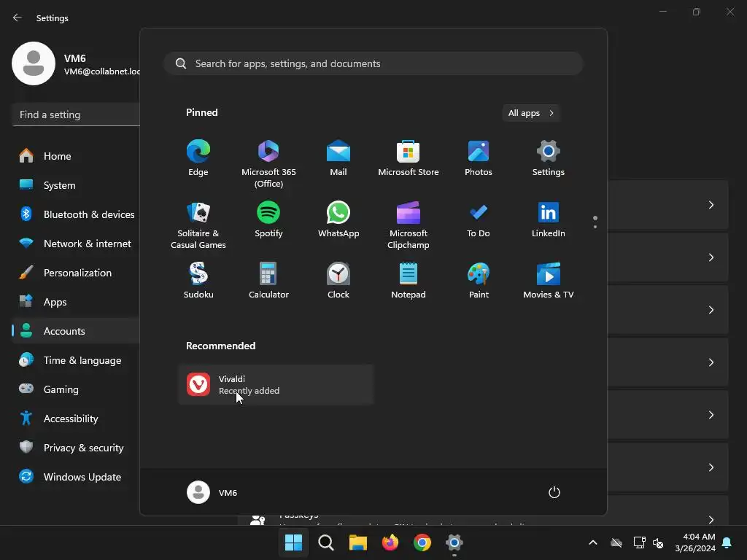Click the OneDrive tray icon
The image size is (747, 560).
click(616, 542)
